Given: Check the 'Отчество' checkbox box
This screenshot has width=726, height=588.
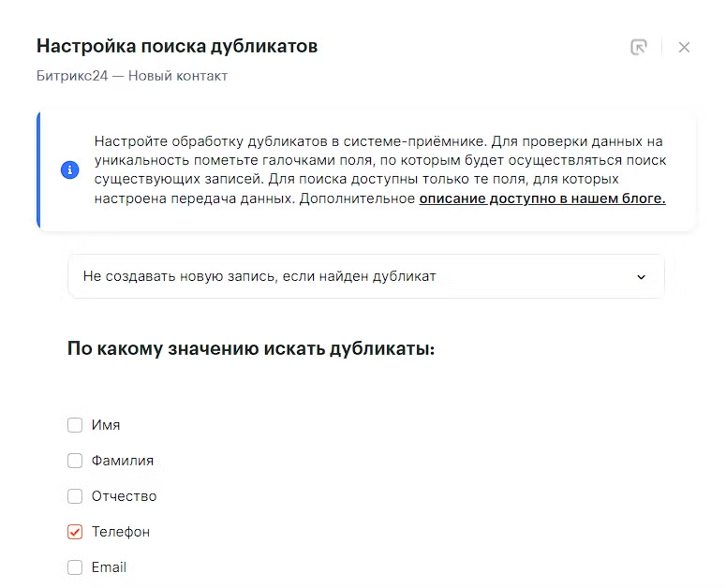Looking at the screenshot, I should coord(75,496).
